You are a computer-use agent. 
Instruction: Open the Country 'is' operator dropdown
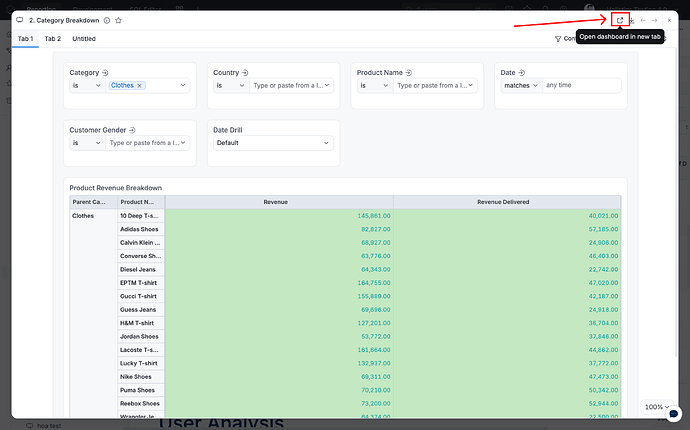230,86
